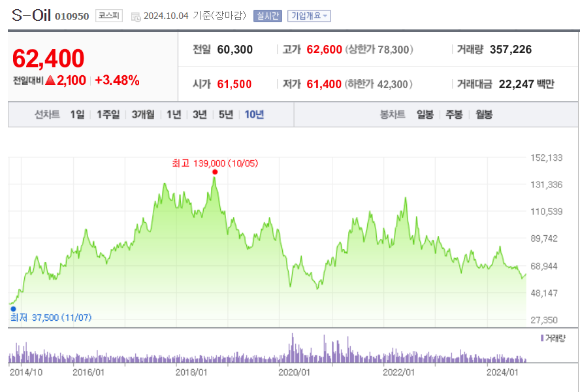This screenshot has width=580, height=392.
Task: Click the 27,350 y-axis label
Action: 543,320
